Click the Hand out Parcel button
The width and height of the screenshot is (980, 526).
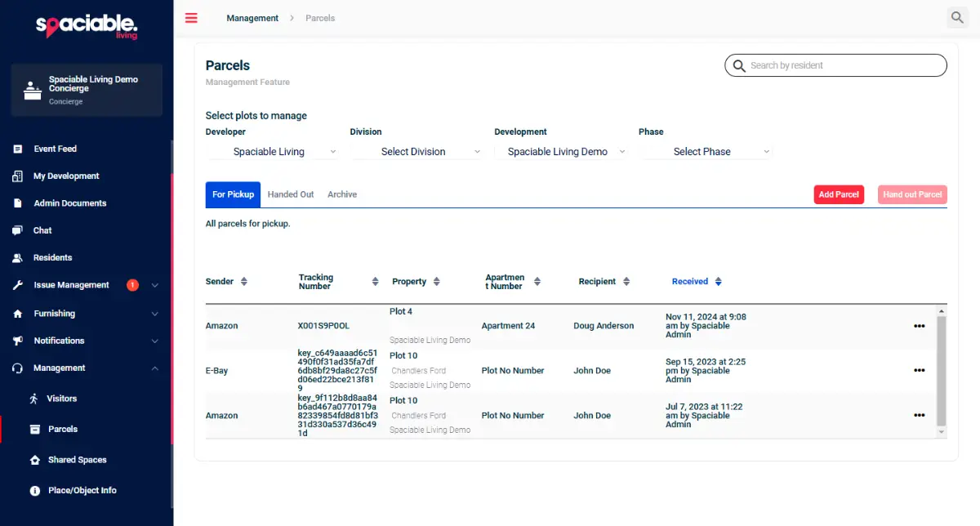912,194
